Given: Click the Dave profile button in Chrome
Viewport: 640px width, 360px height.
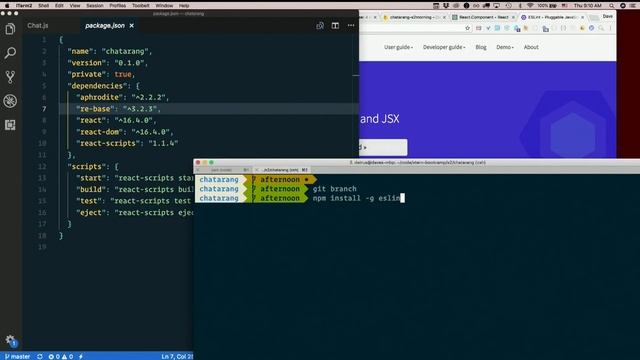Looking at the screenshot, I should pos(608,16).
